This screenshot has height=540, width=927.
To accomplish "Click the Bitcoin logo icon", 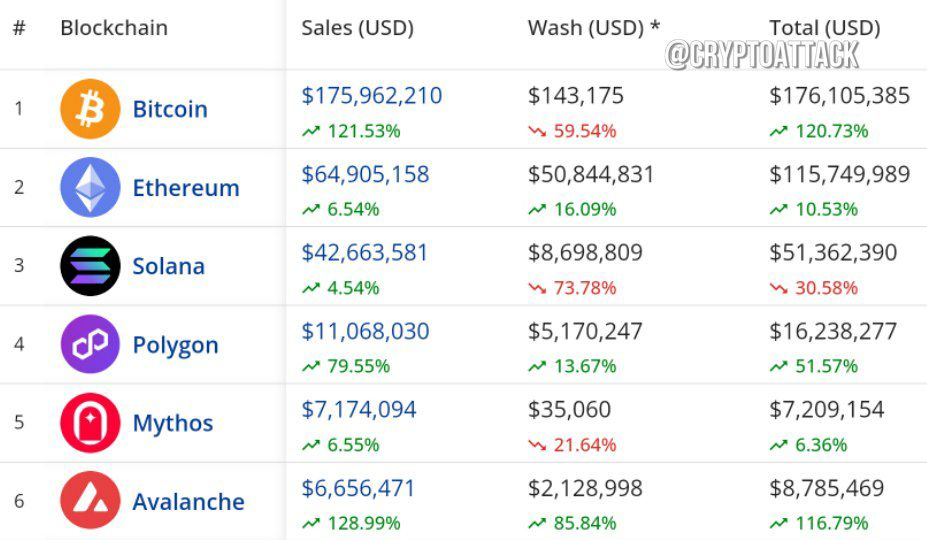I will coord(90,109).
